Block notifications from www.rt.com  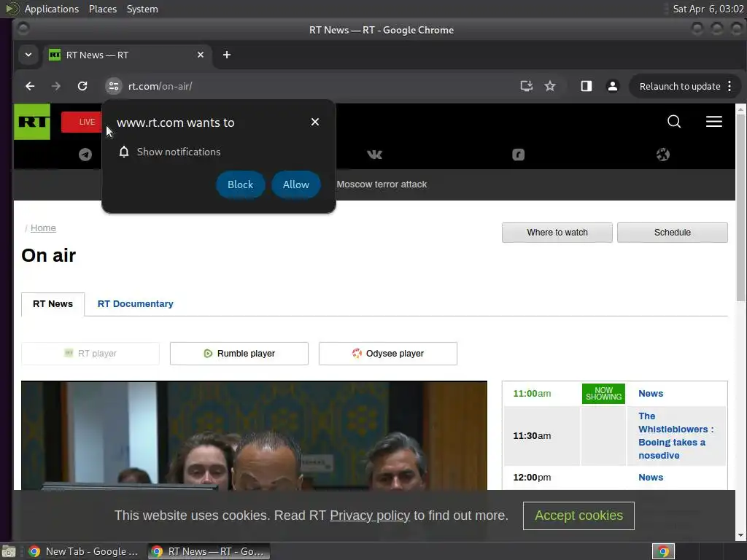[x=240, y=184]
